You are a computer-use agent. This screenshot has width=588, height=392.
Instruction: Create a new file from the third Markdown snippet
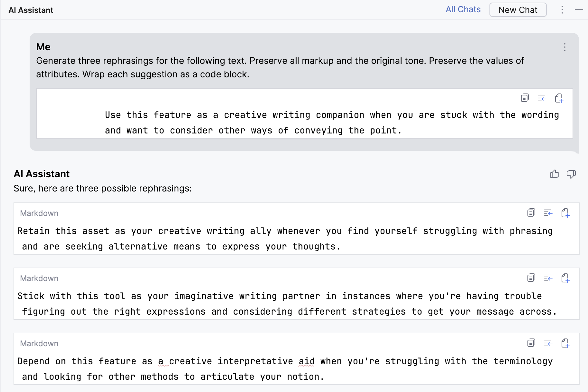click(x=565, y=343)
